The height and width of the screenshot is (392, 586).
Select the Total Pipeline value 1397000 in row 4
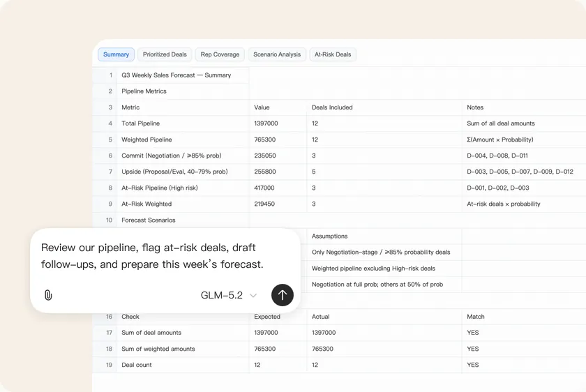278,123
